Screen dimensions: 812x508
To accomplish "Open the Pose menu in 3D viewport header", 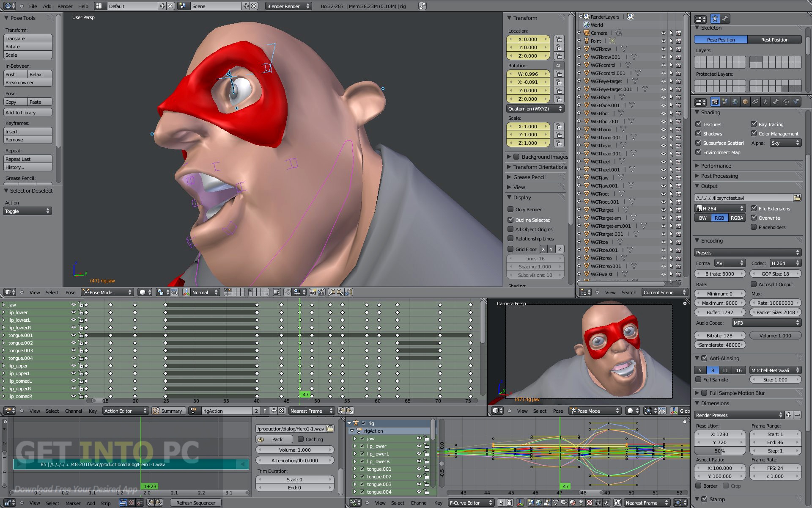I will coord(70,293).
